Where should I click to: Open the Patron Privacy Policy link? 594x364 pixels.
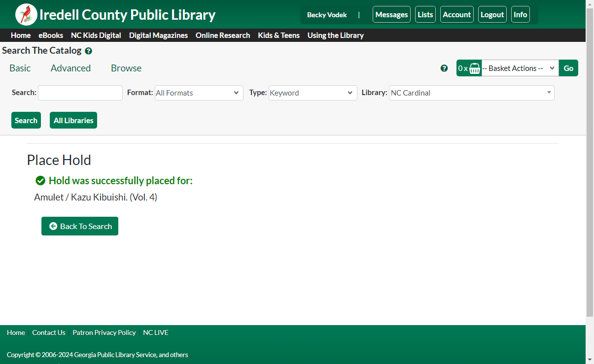click(x=104, y=332)
